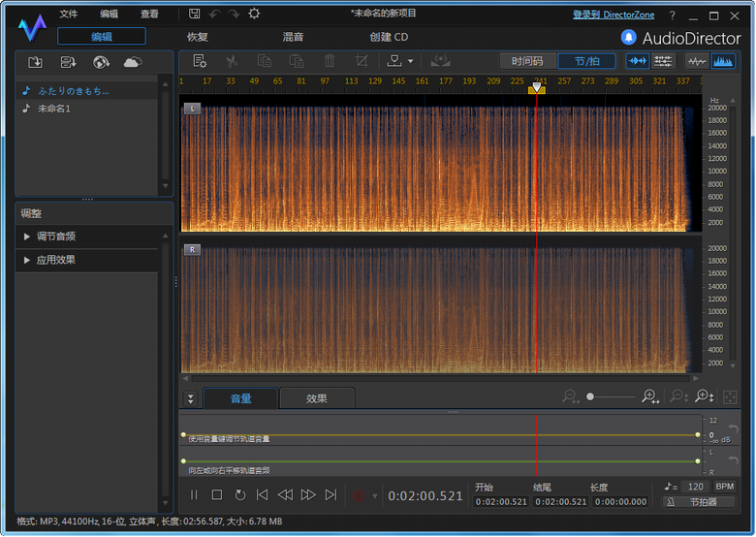Click the save project icon
756x537 pixels.
click(x=195, y=14)
